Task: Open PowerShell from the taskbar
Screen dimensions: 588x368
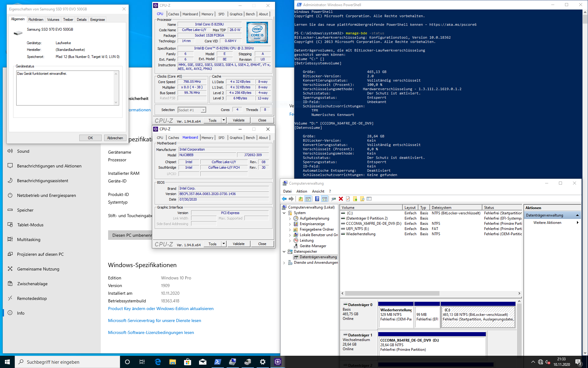Action: [217, 362]
